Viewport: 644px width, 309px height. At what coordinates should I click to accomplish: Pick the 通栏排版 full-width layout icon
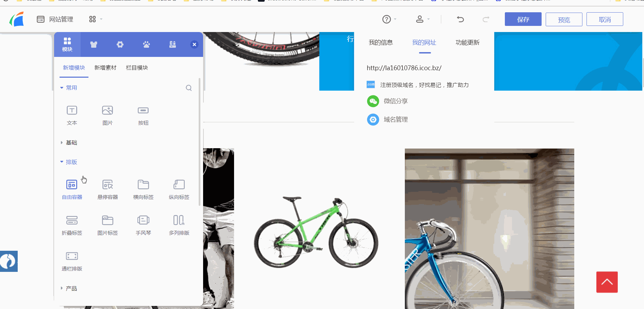tap(72, 256)
